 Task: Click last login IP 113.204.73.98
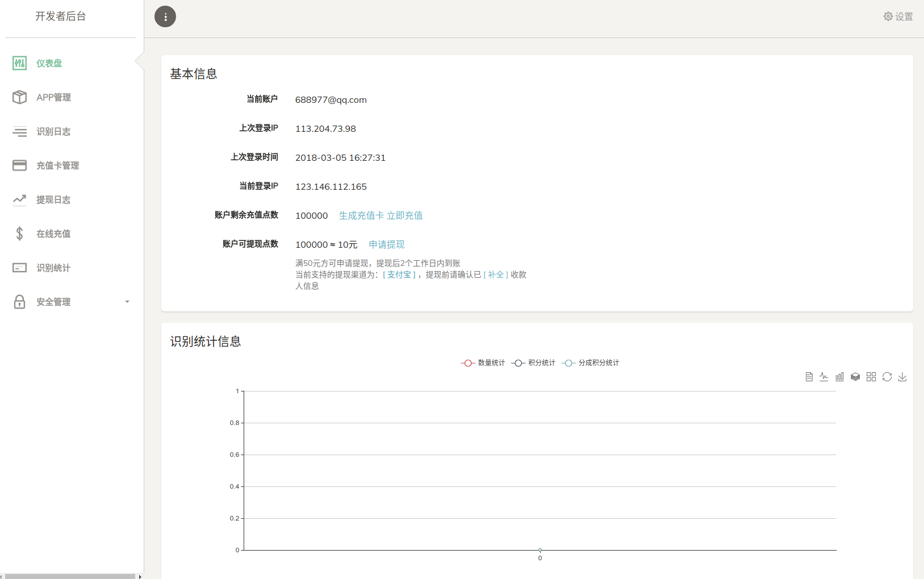[325, 129]
